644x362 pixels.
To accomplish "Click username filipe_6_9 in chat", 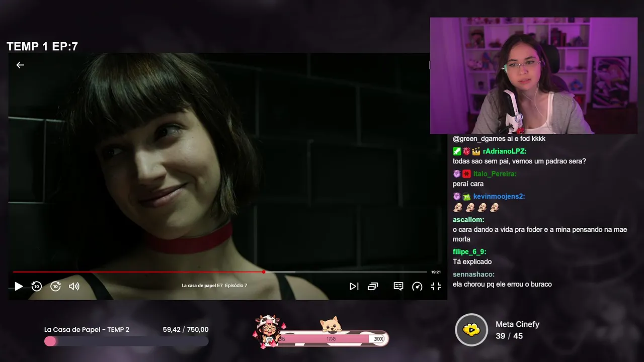I will pyautogui.click(x=469, y=251).
